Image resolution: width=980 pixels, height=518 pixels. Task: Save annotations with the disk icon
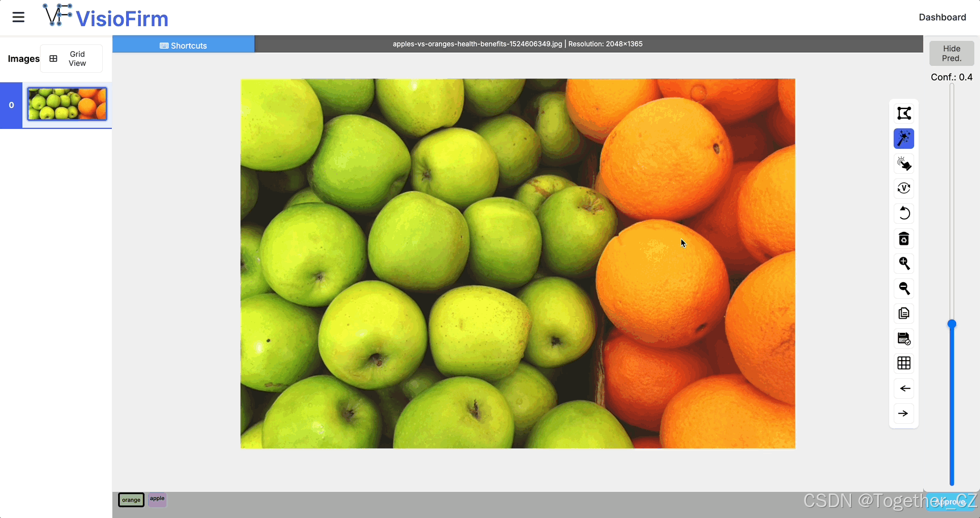click(x=904, y=339)
